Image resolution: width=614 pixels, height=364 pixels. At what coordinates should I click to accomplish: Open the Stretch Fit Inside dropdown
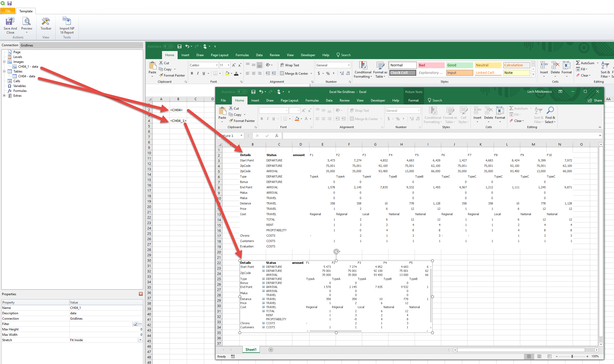(140, 340)
